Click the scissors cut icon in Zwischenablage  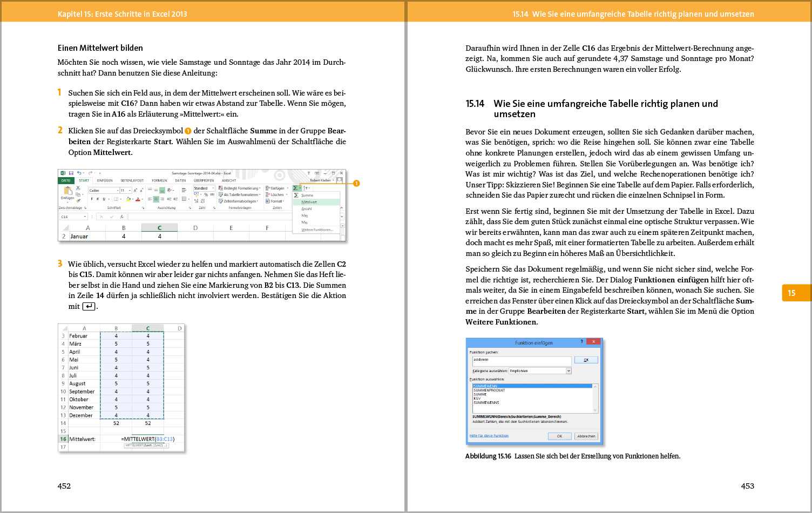click(x=78, y=188)
